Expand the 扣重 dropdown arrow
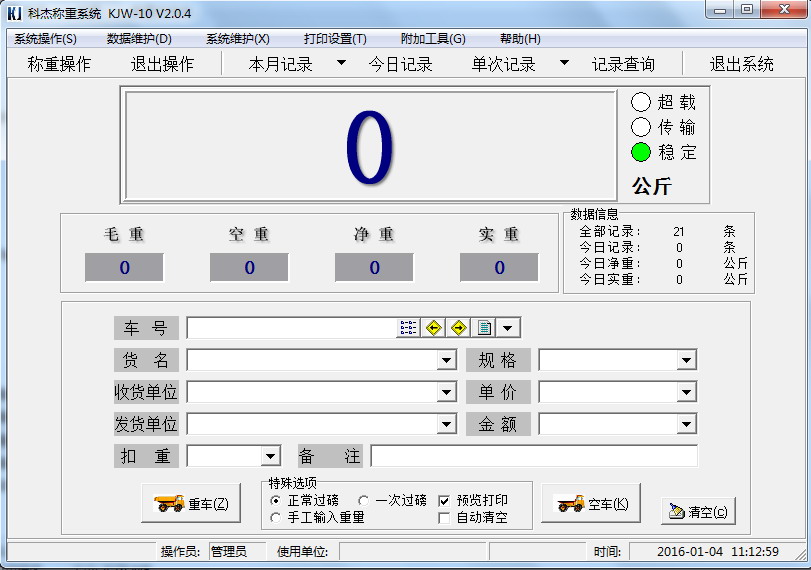Screen dimensions: 811x570 coord(270,457)
